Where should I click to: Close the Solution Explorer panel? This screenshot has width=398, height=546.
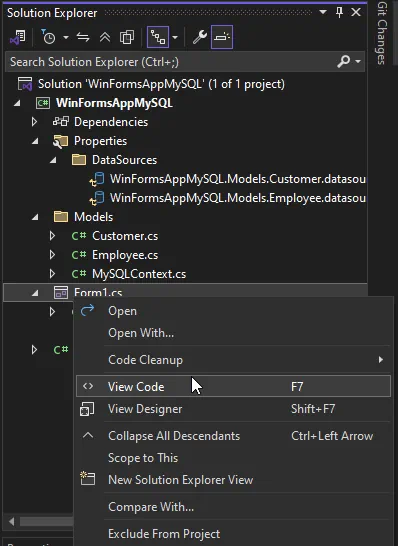click(x=356, y=13)
